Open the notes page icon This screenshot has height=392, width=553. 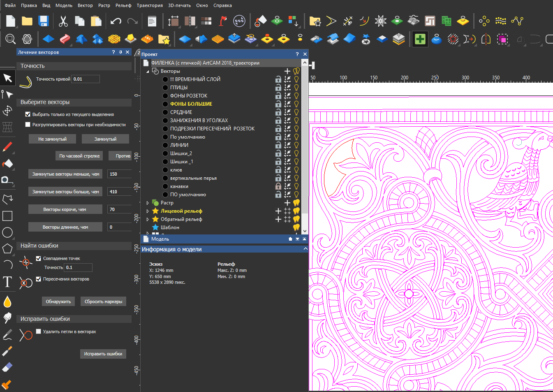pyautogui.click(x=152, y=21)
